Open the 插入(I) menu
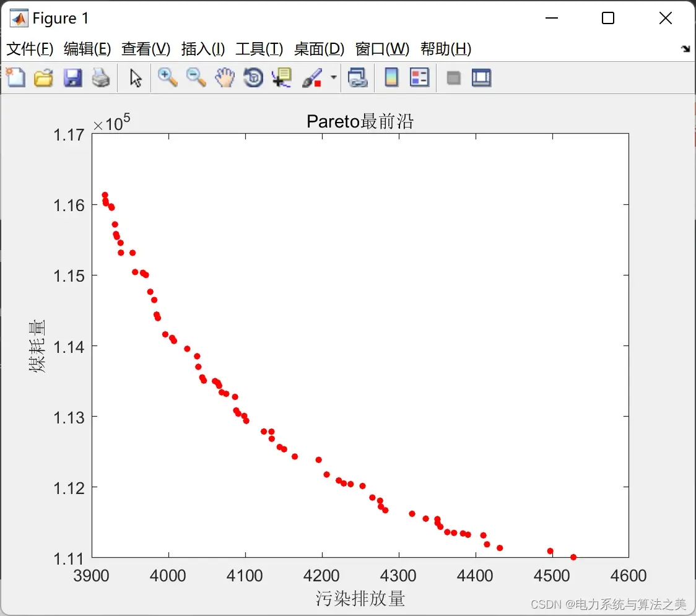Image resolution: width=696 pixels, height=616 pixels. pyautogui.click(x=203, y=49)
